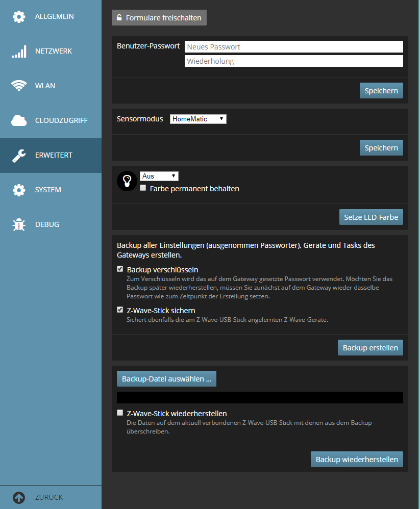Viewport: 420px width, 509px height.
Task: Click the Backup erstellen button
Action: coord(370,348)
